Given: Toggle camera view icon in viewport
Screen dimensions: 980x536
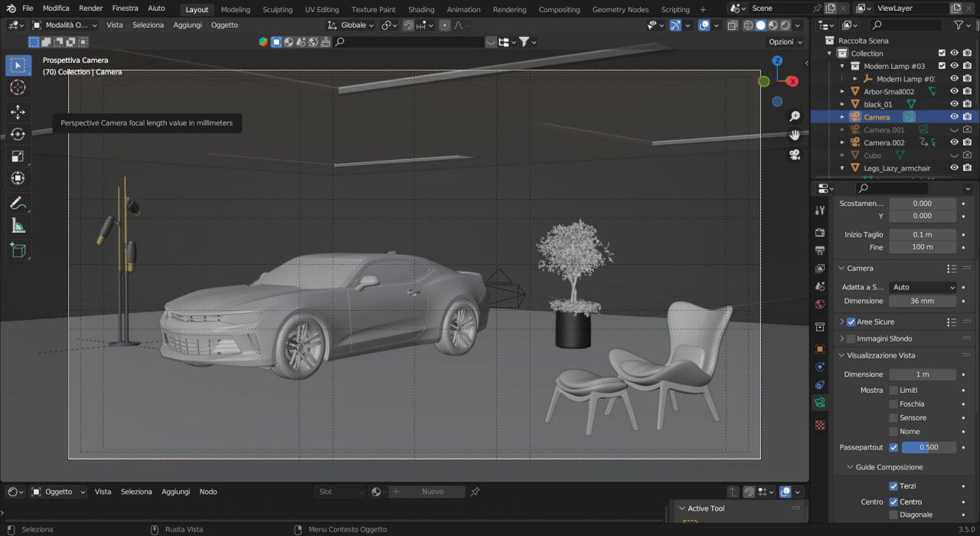Looking at the screenshot, I should pyautogui.click(x=795, y=155).
